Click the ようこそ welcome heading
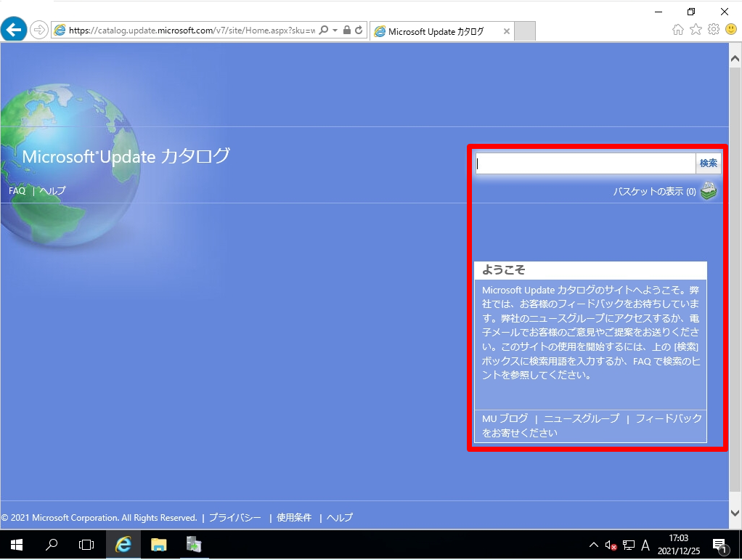 point(503,269)
